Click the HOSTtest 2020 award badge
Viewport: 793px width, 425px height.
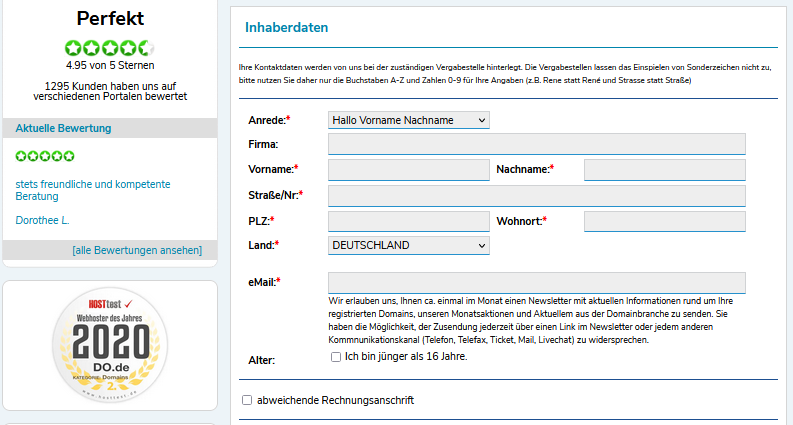(110, 346)
